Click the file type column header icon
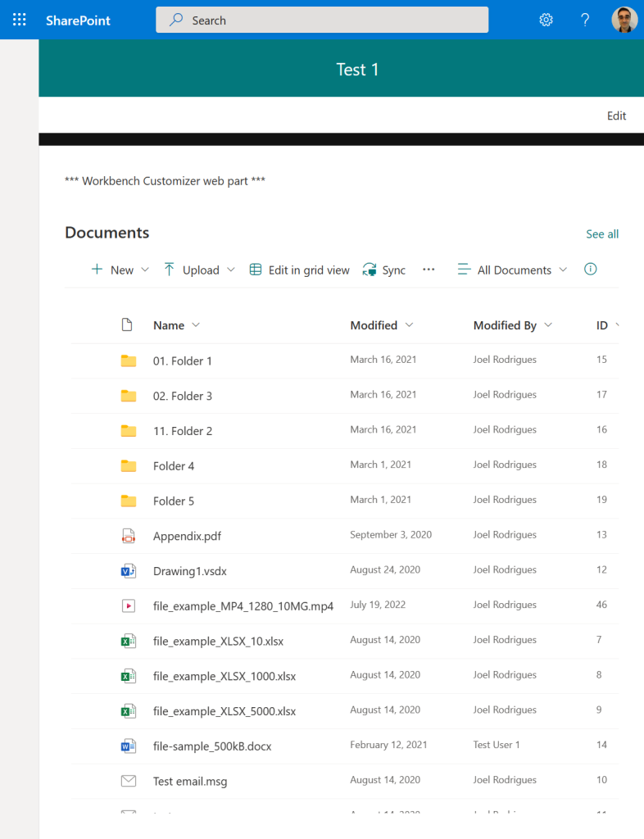 pyautogui.click(x=127, y=325)
